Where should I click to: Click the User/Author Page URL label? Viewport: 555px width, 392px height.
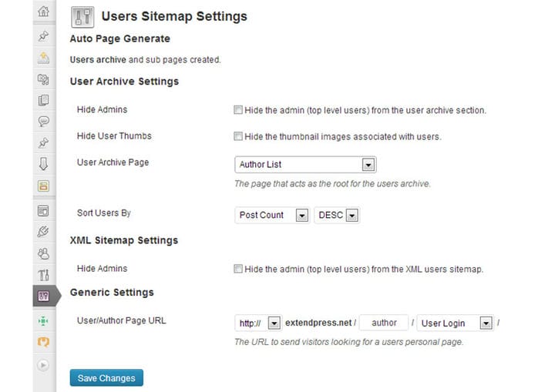(122, 320)
